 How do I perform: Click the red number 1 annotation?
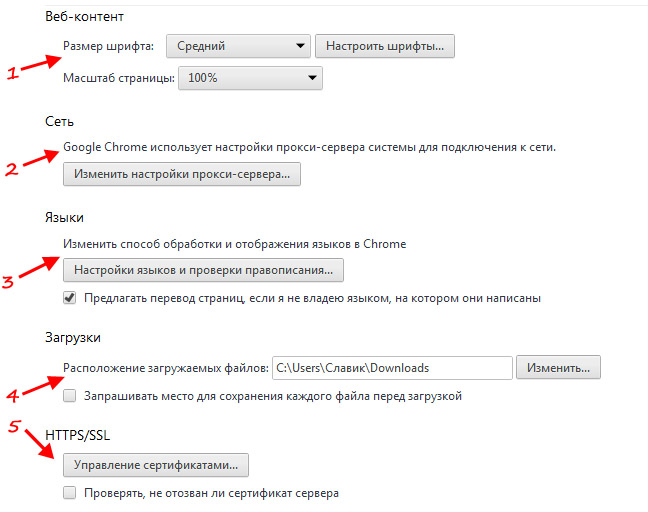click(x=12, y=72)
